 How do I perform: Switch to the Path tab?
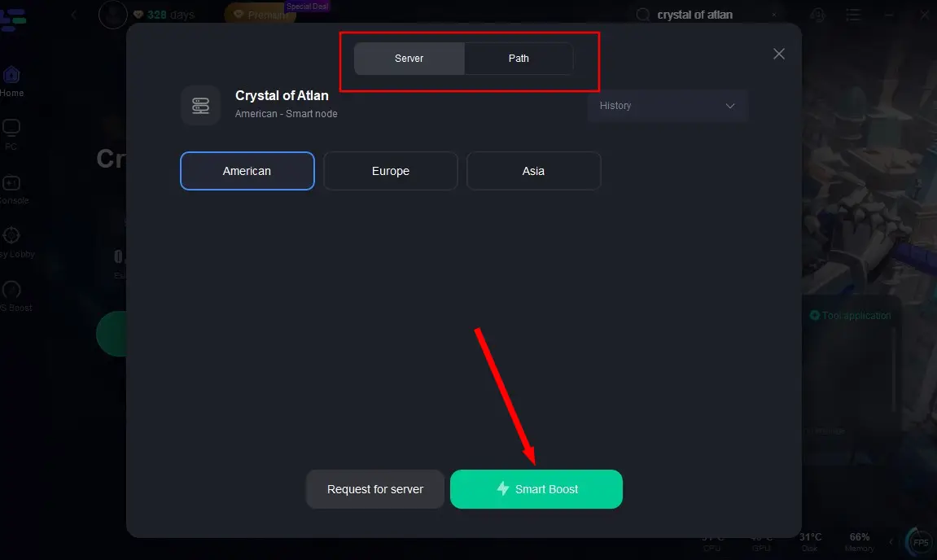(519, 59)
